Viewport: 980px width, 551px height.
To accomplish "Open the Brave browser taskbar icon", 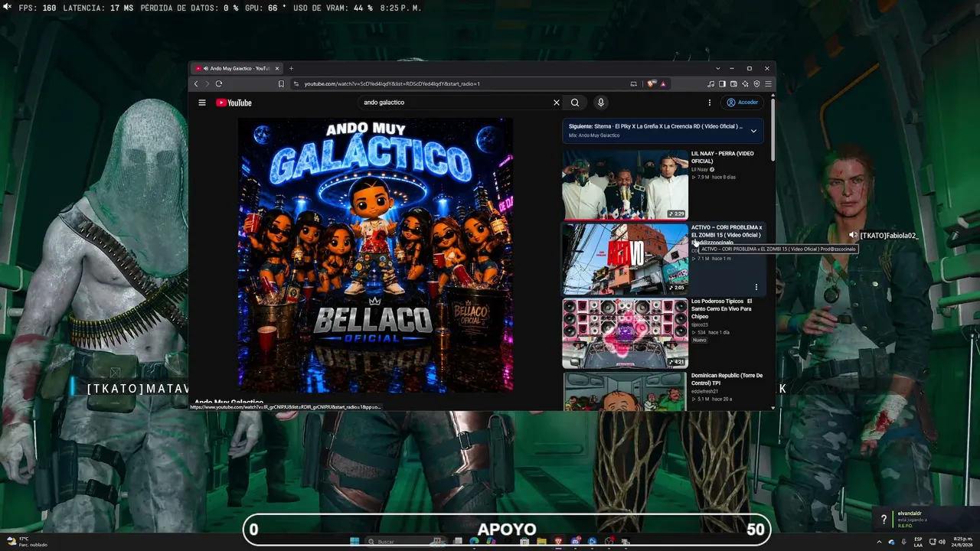I will [558, 542].
